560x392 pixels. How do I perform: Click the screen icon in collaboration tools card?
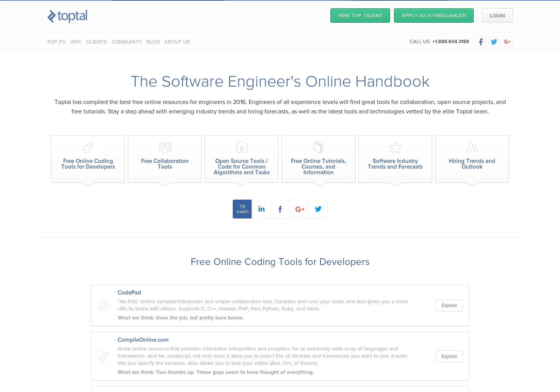coord(165,147)
